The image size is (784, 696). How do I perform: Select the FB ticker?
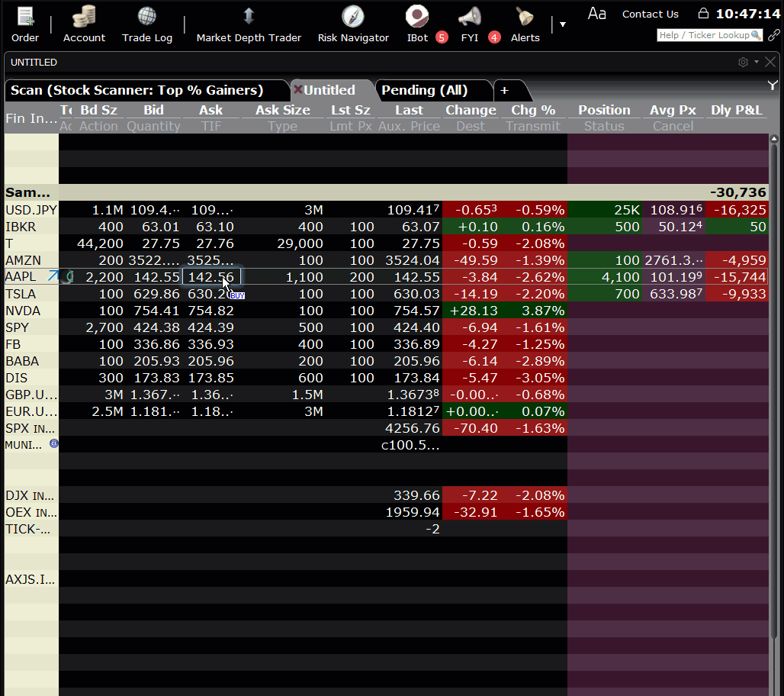click(14, 344)
